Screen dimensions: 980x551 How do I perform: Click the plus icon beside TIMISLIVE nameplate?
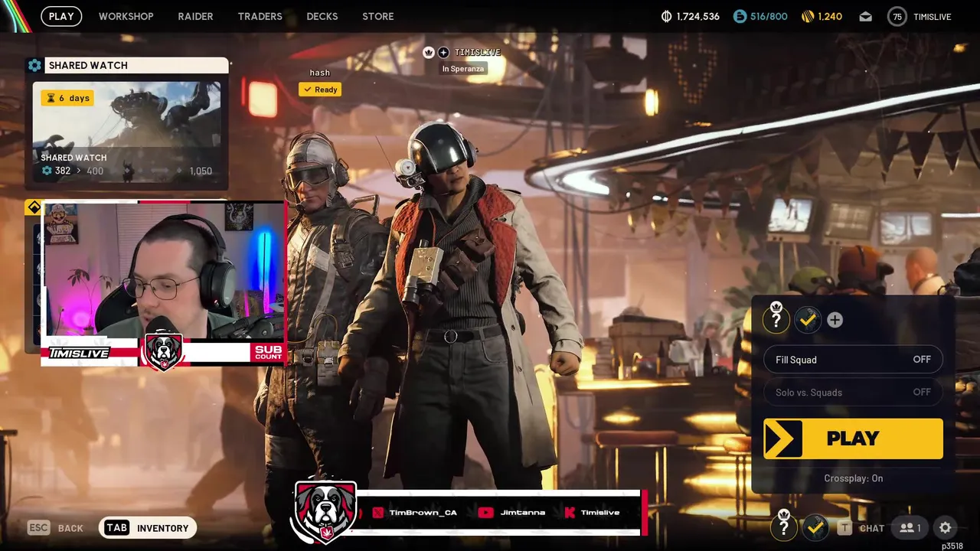(x=443, y=52)
